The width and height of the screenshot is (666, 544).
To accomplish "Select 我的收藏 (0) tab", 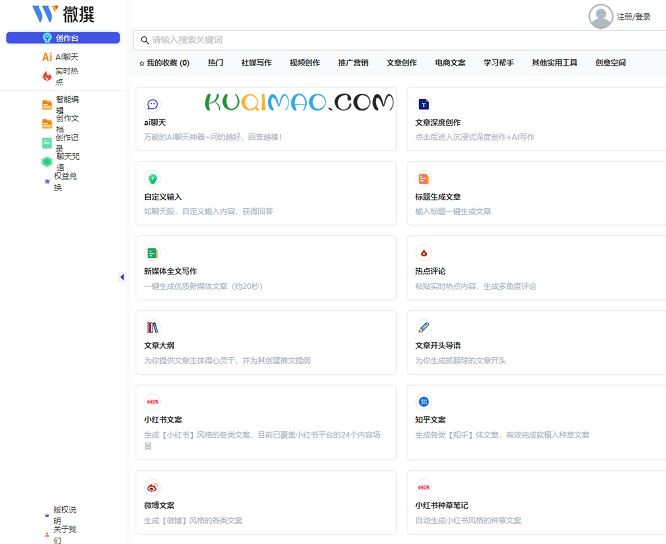I will (x=164, y=63).
